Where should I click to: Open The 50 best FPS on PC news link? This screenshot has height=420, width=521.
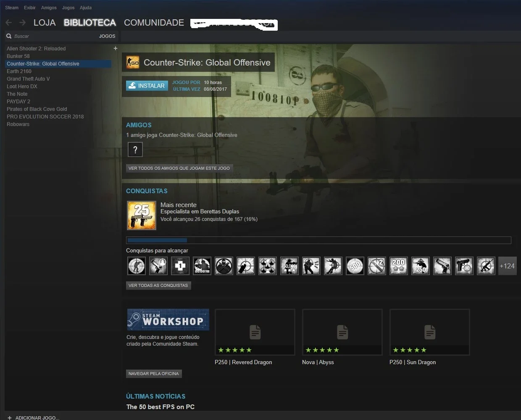(161, 407)
